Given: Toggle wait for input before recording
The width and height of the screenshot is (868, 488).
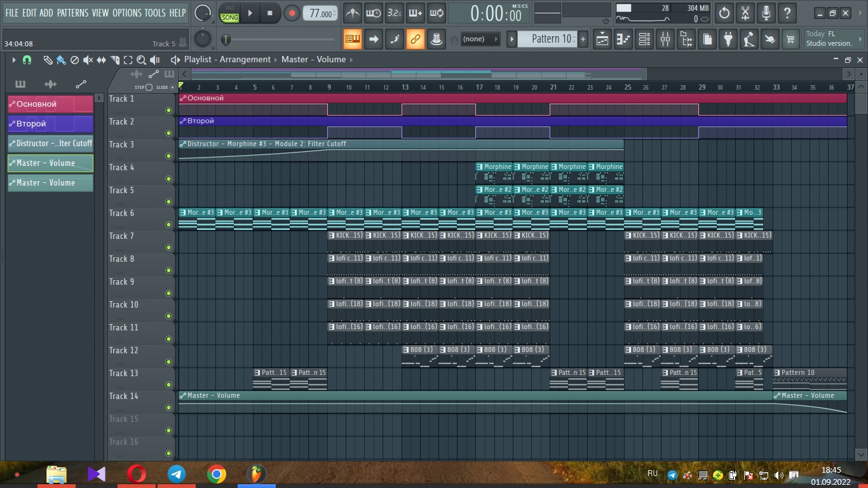Looking at the screenshot, I should 374,13.
